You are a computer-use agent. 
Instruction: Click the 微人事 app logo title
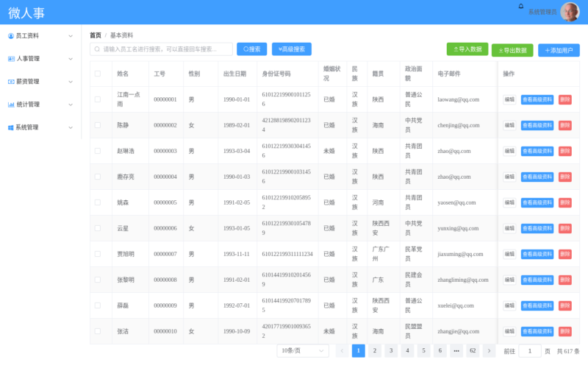click(26, 13)
